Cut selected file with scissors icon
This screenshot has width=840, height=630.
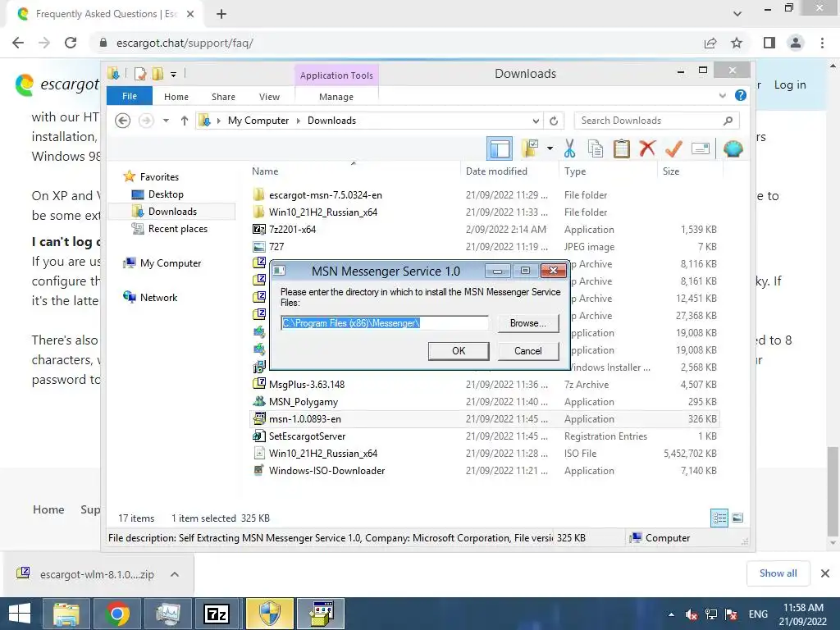tap(569, 148)
